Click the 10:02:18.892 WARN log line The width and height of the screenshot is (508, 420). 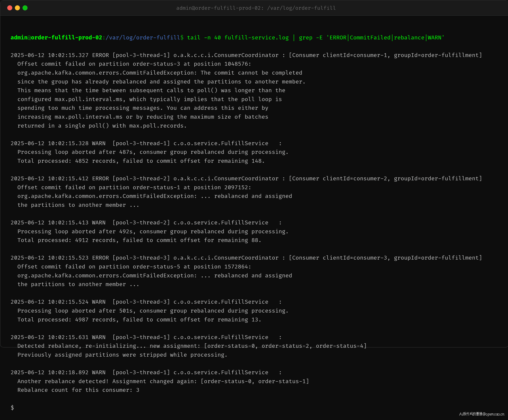click(x=146, y=373)
